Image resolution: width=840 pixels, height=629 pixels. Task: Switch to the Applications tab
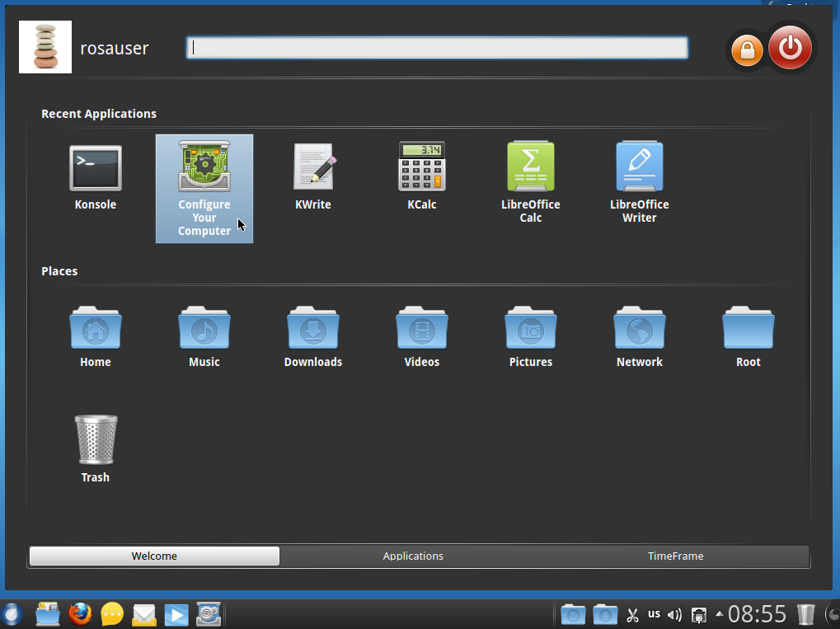[413, 556]
